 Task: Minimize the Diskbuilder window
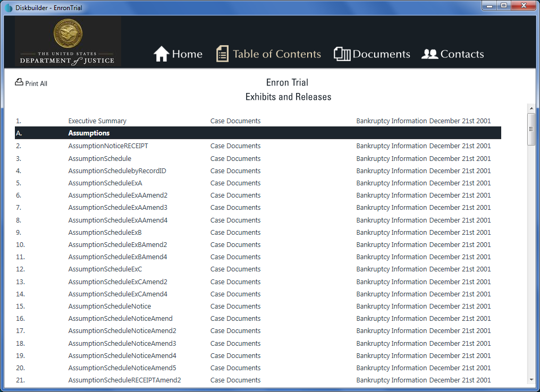(490, 5)
